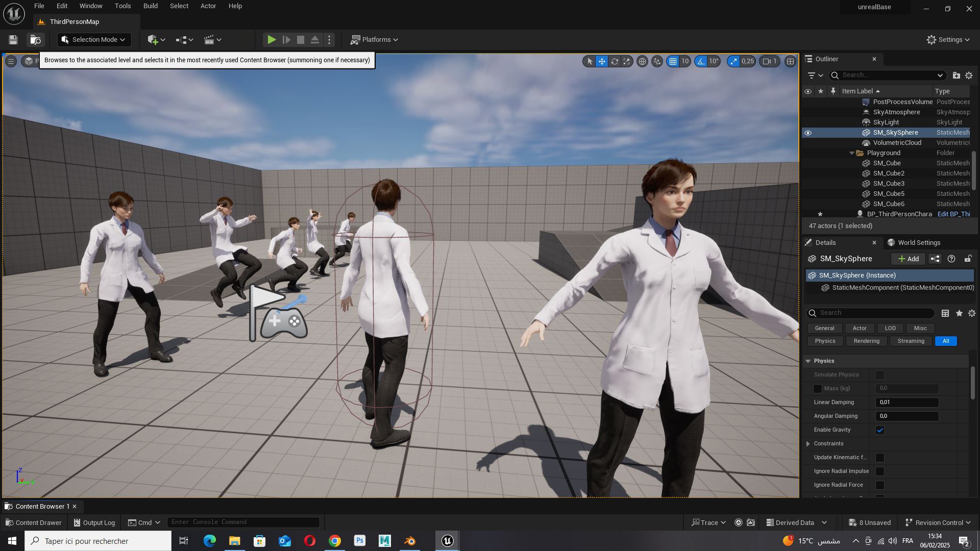Toggle the Ignore Radial Force checkbox
980x551 pixels.
click(x=880, y=485)
